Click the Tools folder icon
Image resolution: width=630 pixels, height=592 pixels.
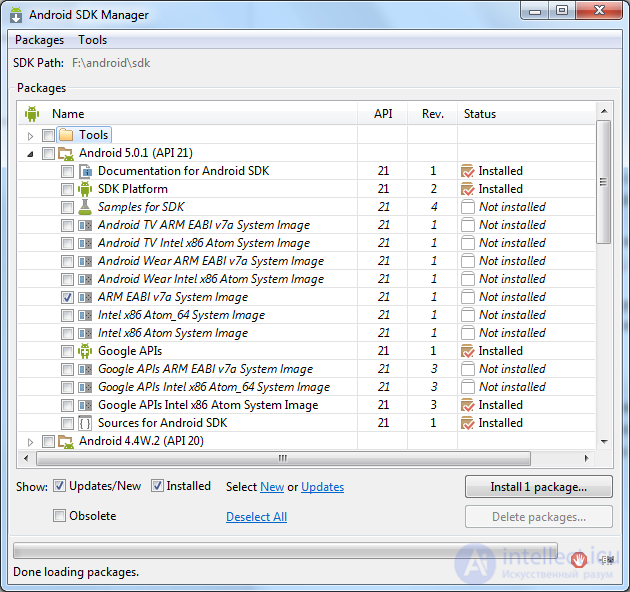click(66, 135)
